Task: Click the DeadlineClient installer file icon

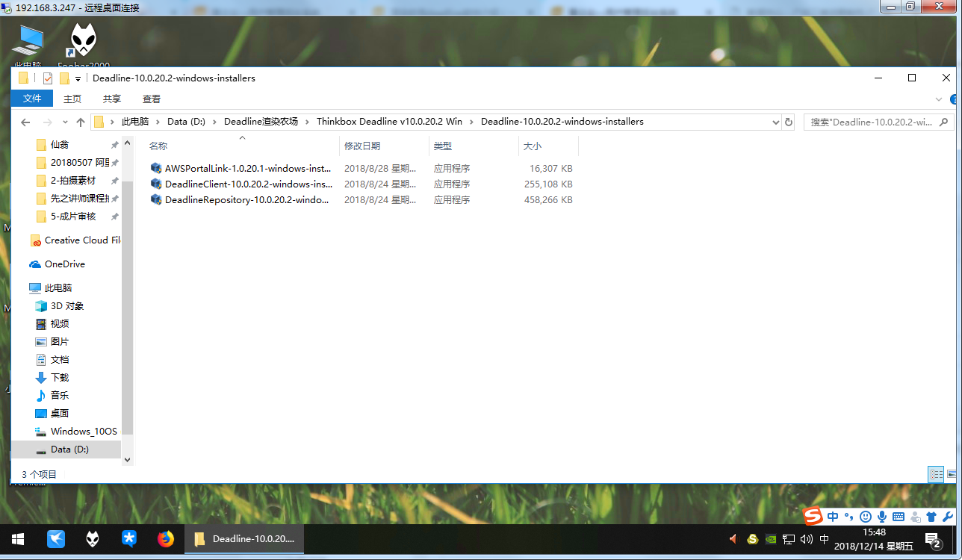Action: [156, 184]
